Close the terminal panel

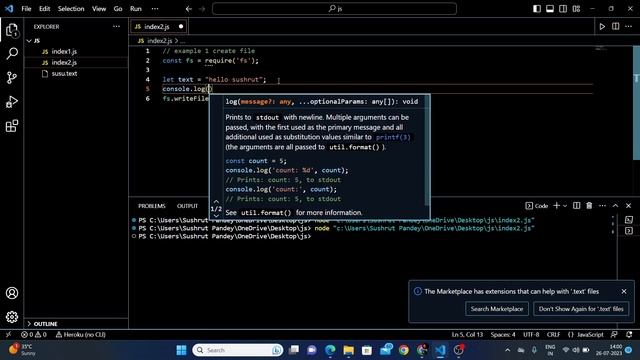(629, 206)
